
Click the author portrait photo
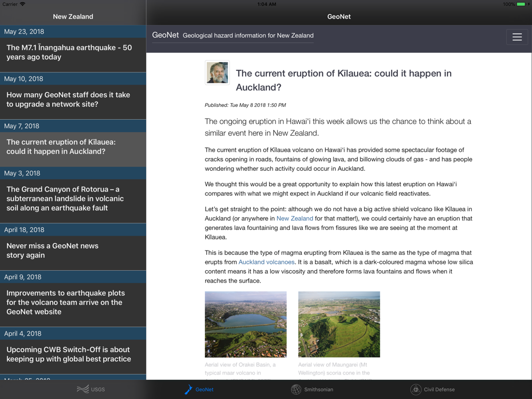click(x=217, y=72)
